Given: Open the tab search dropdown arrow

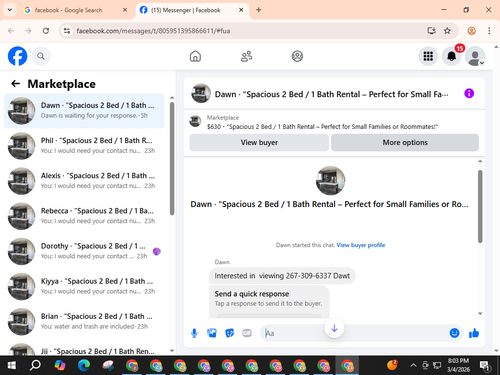Looking at the screenshot, I should click(x=10, y=10).
